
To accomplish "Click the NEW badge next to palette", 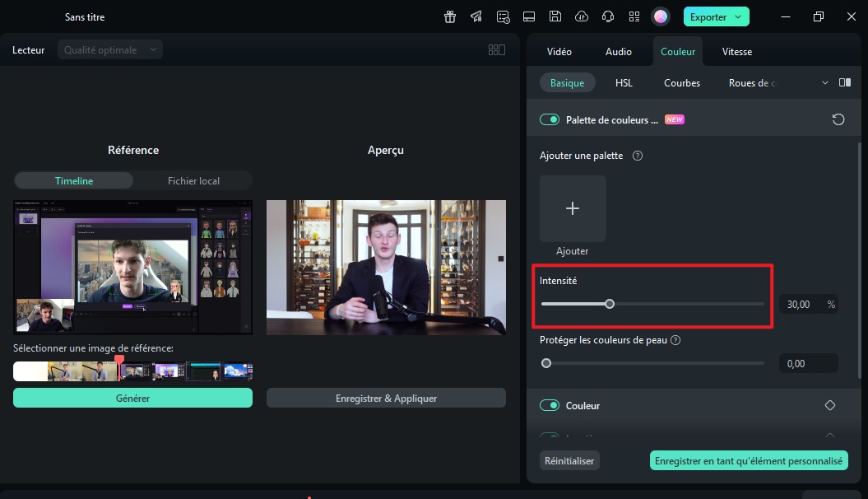I will tap(675, 119).
